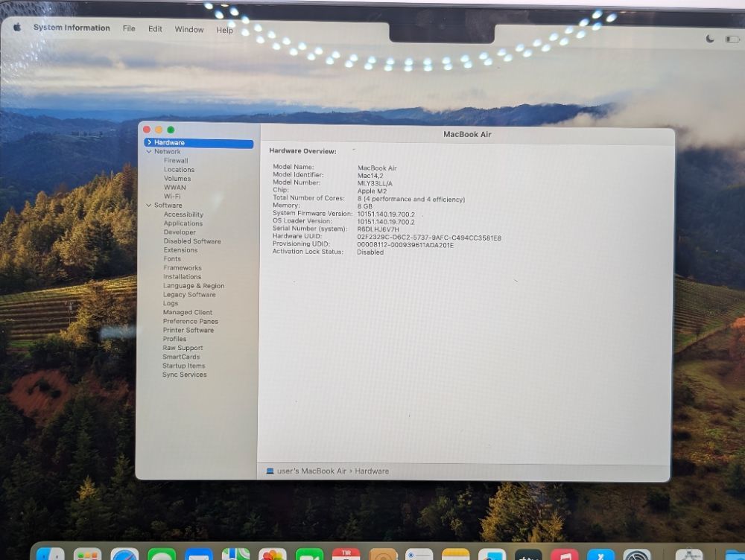Collapse the Software section chevron
Screen dimensions: 745x560
tap(149, 206)
